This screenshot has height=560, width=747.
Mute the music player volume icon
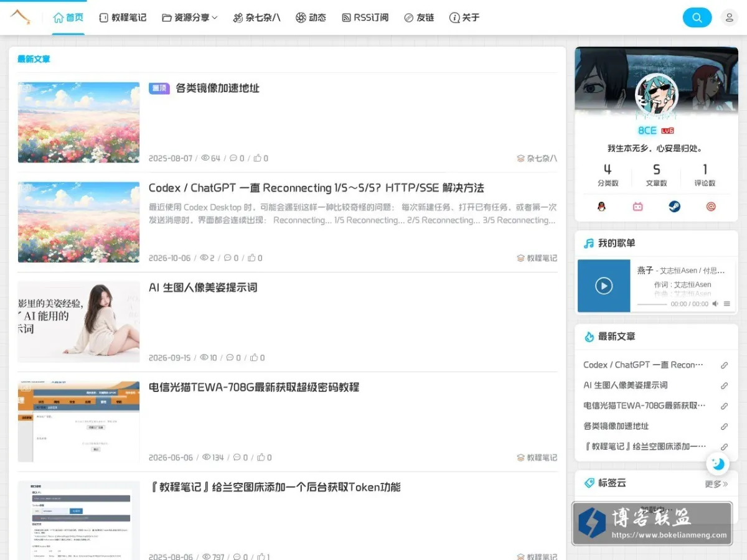click(715, 304)
